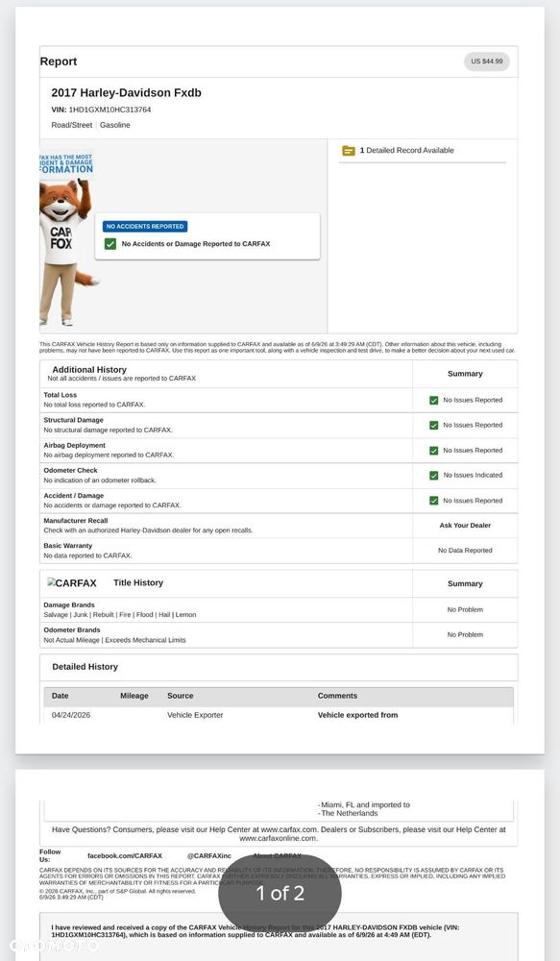Click the Accident / Damage row label
The width and height of the screenshot is (560, 961).
pos(74,496)
